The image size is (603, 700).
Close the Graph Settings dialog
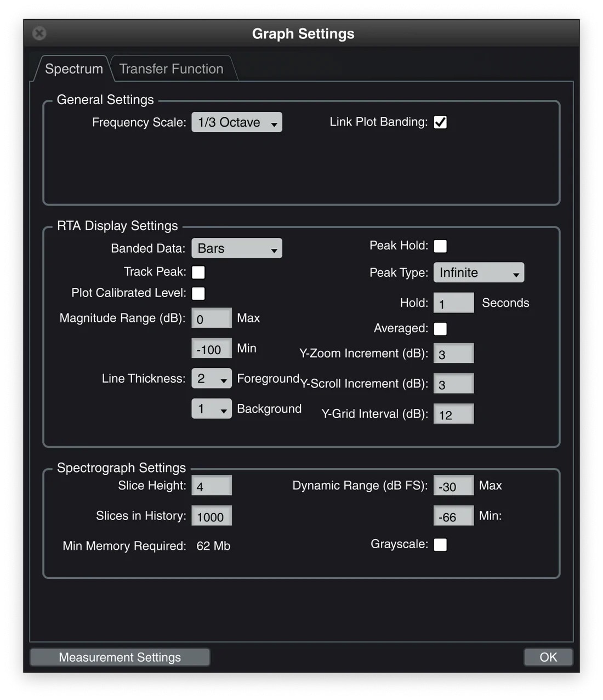click(39, 33)
